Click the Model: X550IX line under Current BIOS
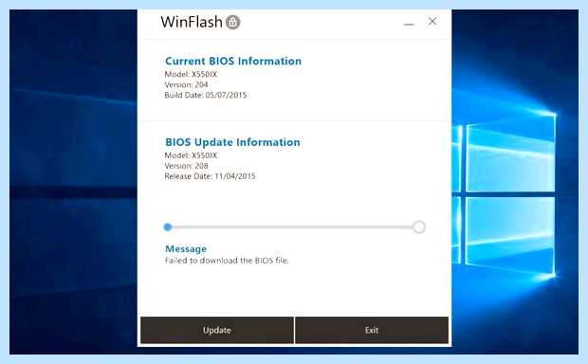 191,74
